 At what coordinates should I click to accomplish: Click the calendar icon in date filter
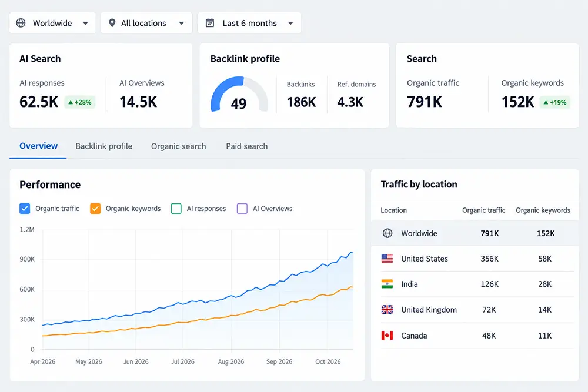point(210,23)
